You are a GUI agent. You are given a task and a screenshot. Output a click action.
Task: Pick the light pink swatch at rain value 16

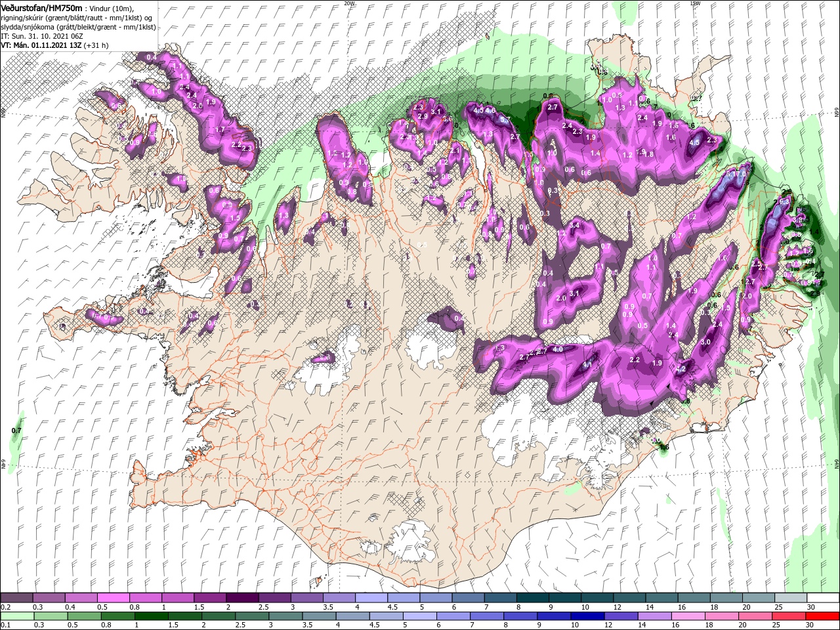point(688,616)
